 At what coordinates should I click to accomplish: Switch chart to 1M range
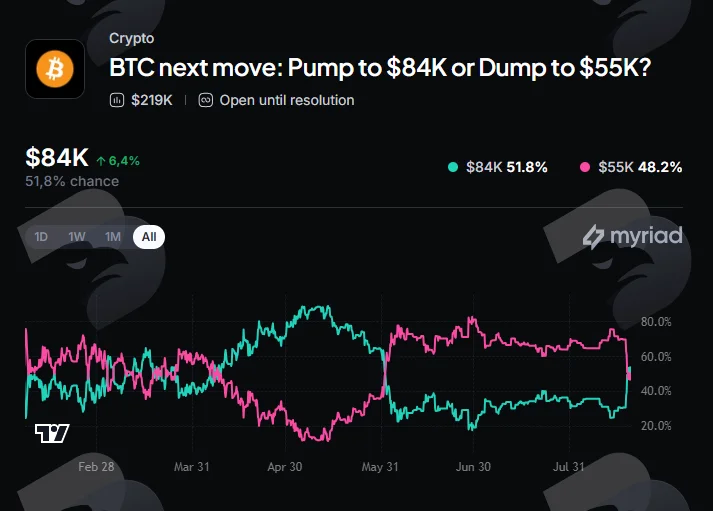(113, 237)
